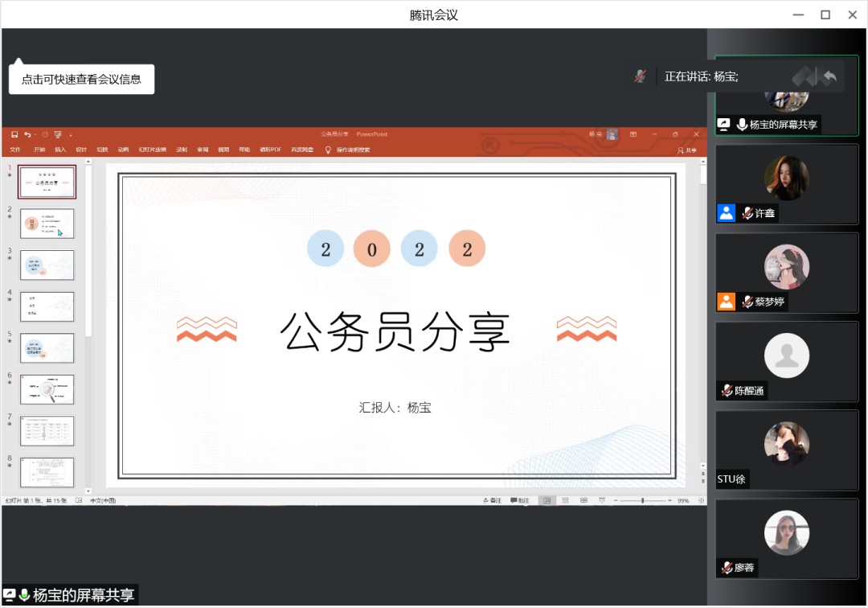Click the PowerPoint undo arrow
Viewport: 868px width, 608px height.
pyautogui.click(x=27, y=134)
